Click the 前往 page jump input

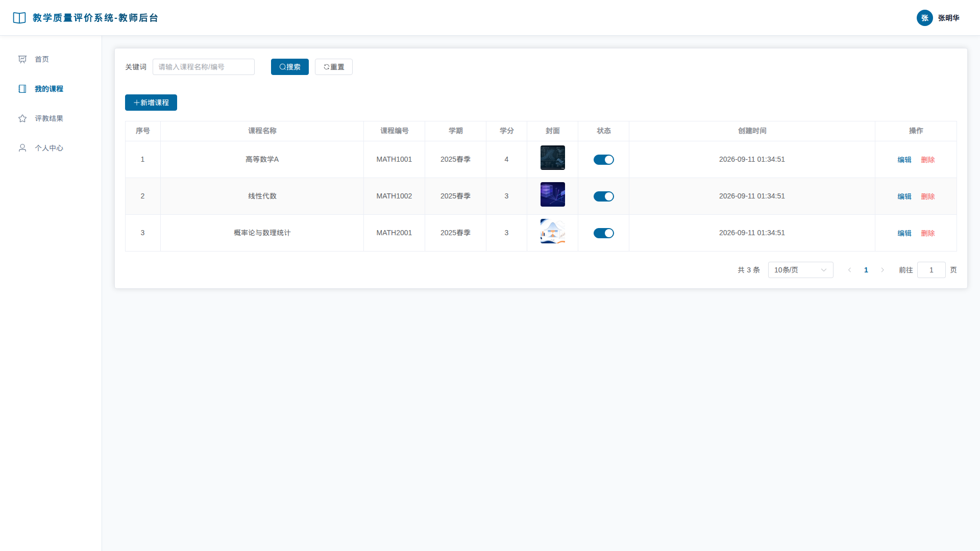pyautogui.click(x=932, y=270)
